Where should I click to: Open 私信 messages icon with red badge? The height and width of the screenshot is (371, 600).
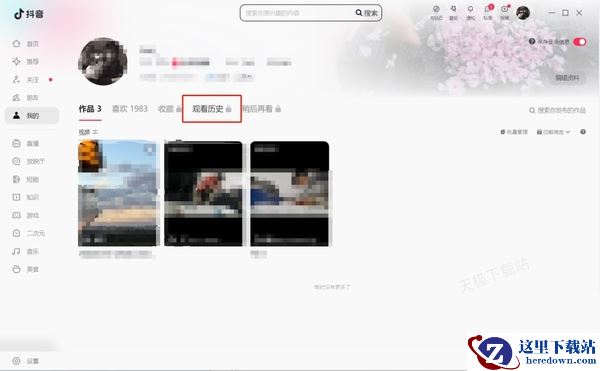(488, 12)
